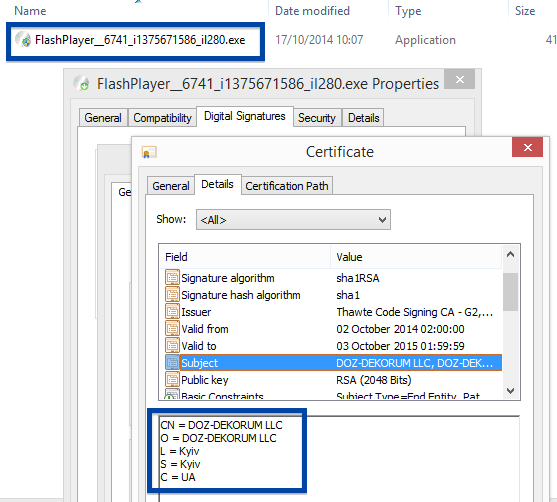
Task: Click the O = DOZ-DEKORUM LLC line
Action: pyautogui.click(x=218, y=438)
